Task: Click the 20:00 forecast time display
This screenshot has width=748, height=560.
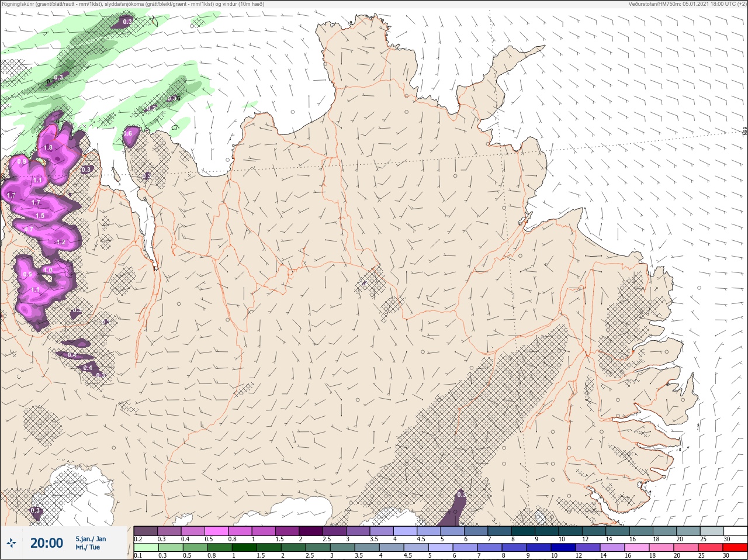Action: coord(47,543)
